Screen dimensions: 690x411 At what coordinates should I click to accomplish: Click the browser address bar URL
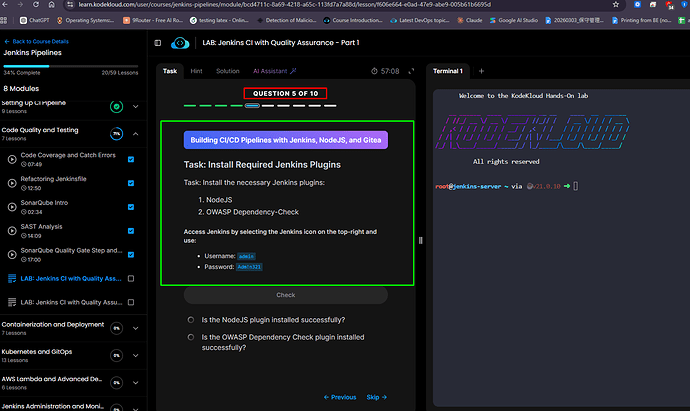[x=284, y=4]
